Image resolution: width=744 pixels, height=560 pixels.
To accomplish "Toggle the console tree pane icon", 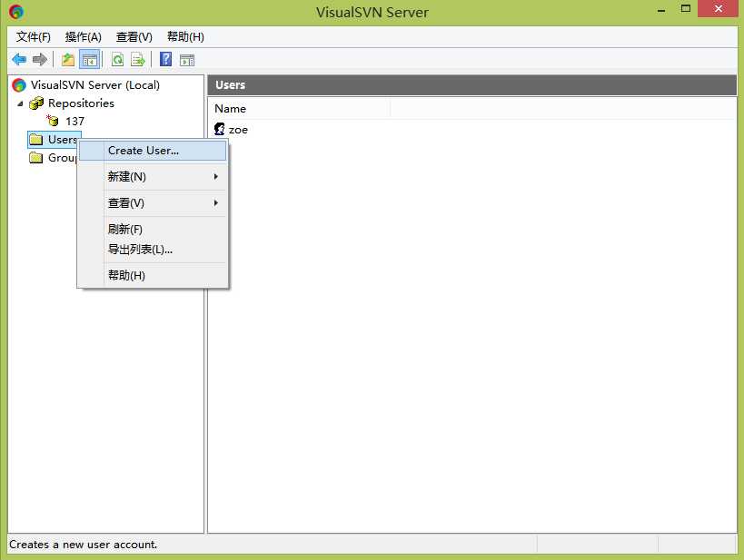I will tap(90, 60).
